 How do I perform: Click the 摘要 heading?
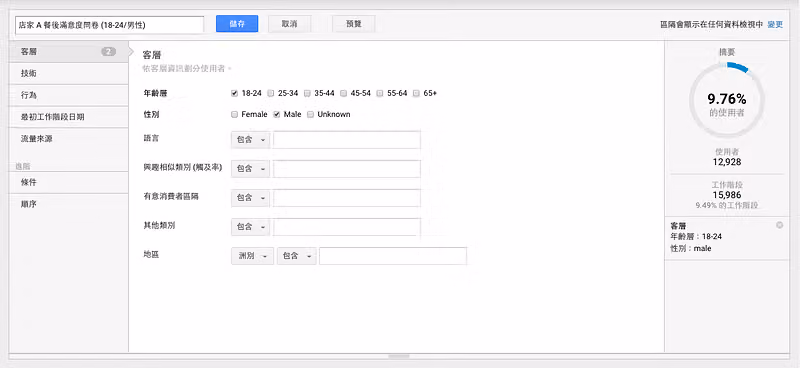coord(727,52)
